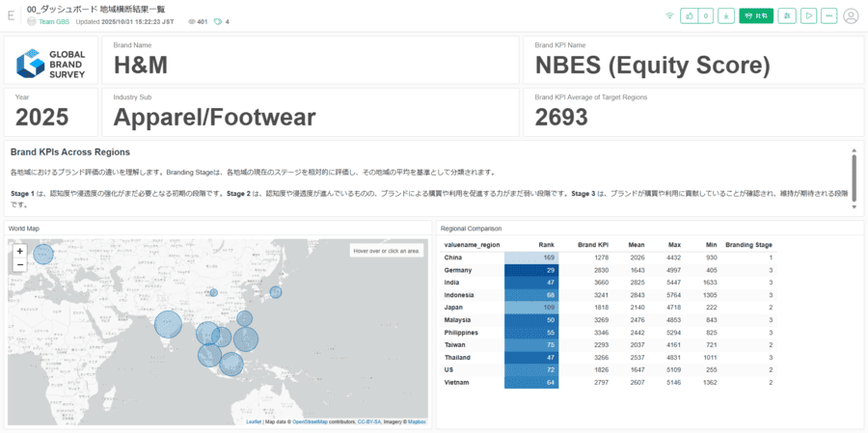Open the Team GBS link
The width and height of the screenshot is (868, 433).
(54, 21)
